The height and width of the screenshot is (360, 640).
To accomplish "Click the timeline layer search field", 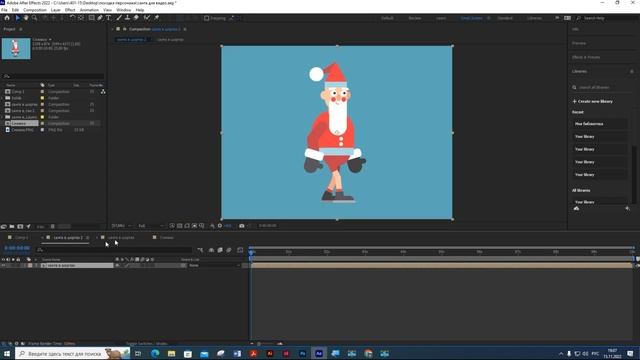I will pyautogui.click(x=114, y=250).
